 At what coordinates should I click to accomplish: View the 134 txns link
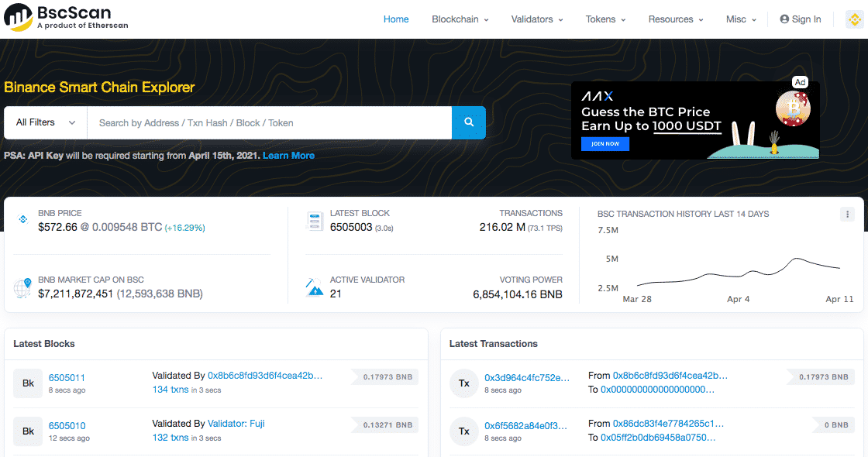170,390
